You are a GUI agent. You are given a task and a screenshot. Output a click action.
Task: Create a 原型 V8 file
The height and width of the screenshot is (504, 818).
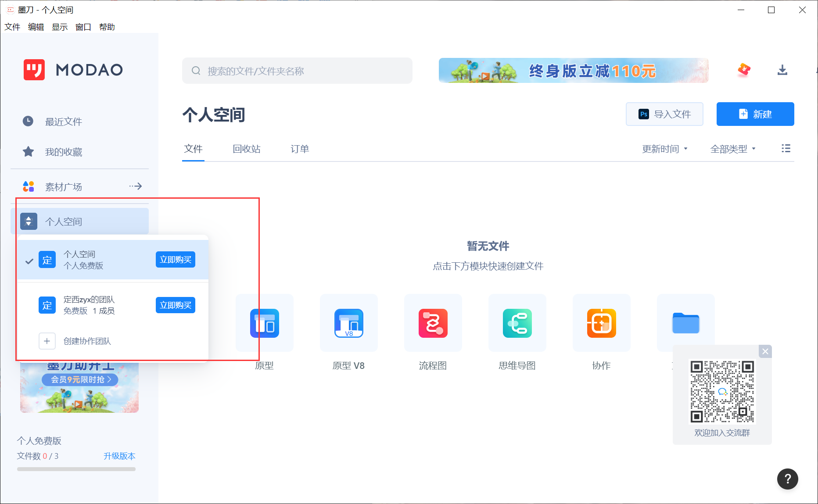(349, 323)
